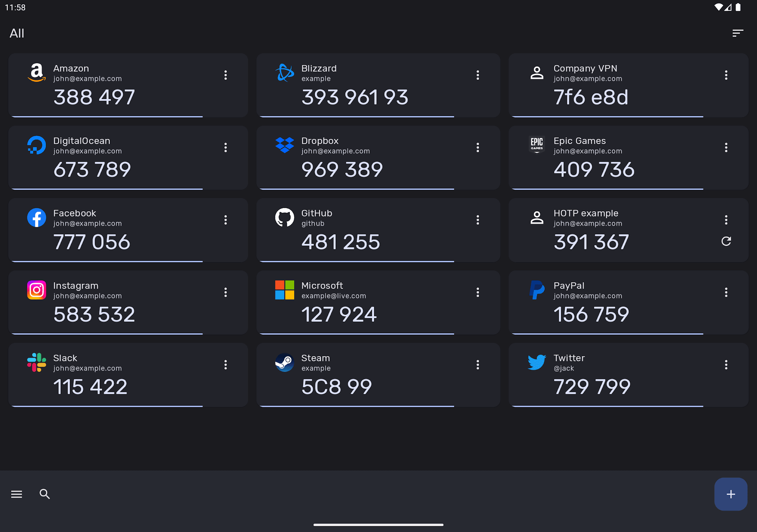Expand Company VPN more options

(x=726, y=75)
